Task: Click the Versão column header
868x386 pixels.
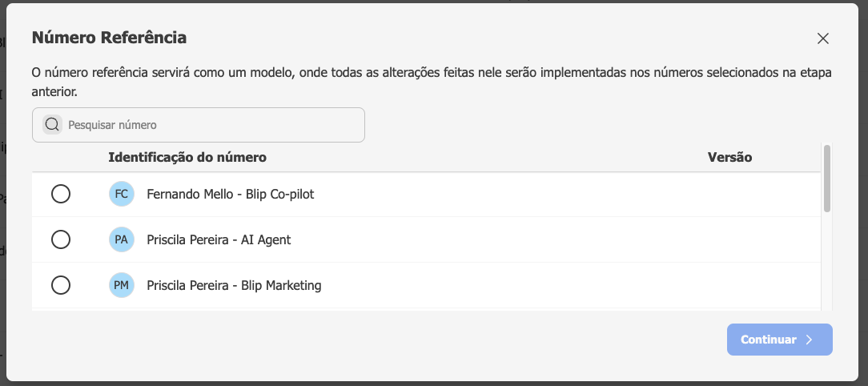Action: 729,157
